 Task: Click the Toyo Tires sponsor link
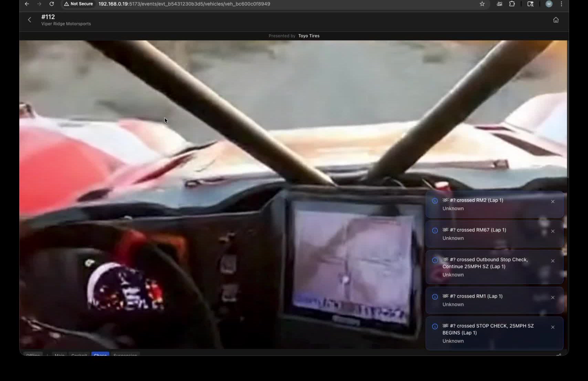(x=308, y=35)
